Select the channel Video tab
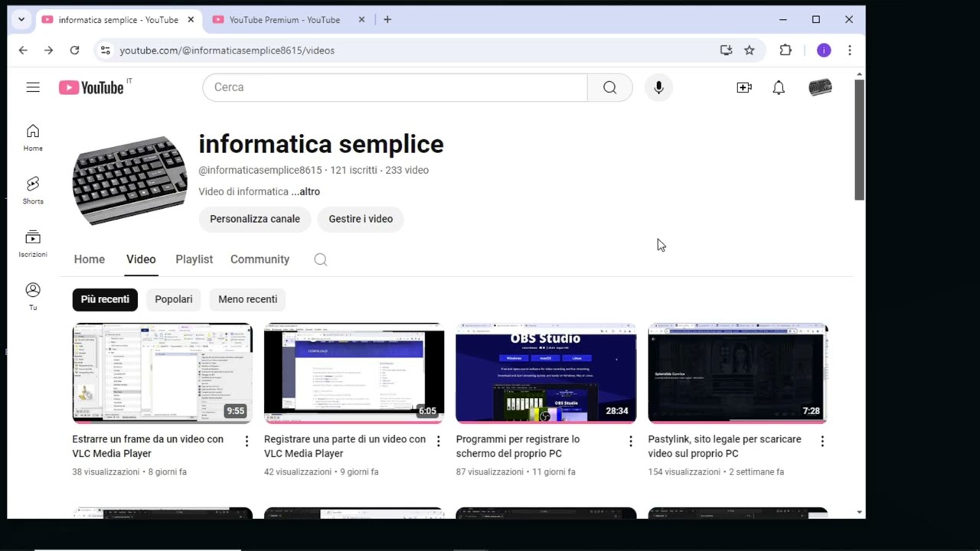 [141, 259]
